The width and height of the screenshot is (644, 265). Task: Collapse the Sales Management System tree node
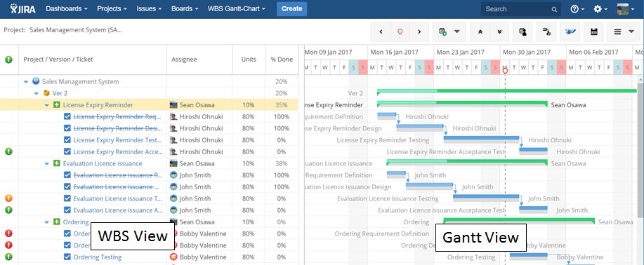26,81
